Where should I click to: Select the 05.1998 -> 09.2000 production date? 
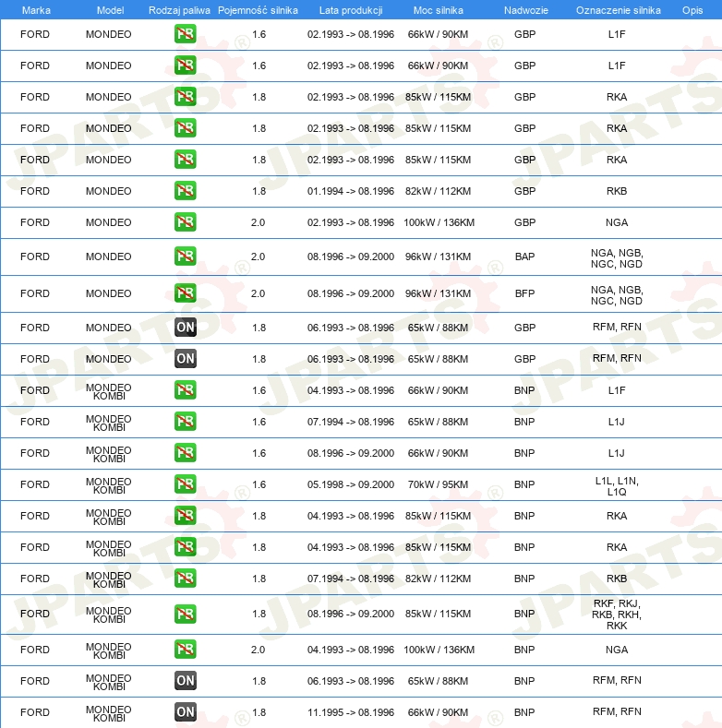point(351,484)
